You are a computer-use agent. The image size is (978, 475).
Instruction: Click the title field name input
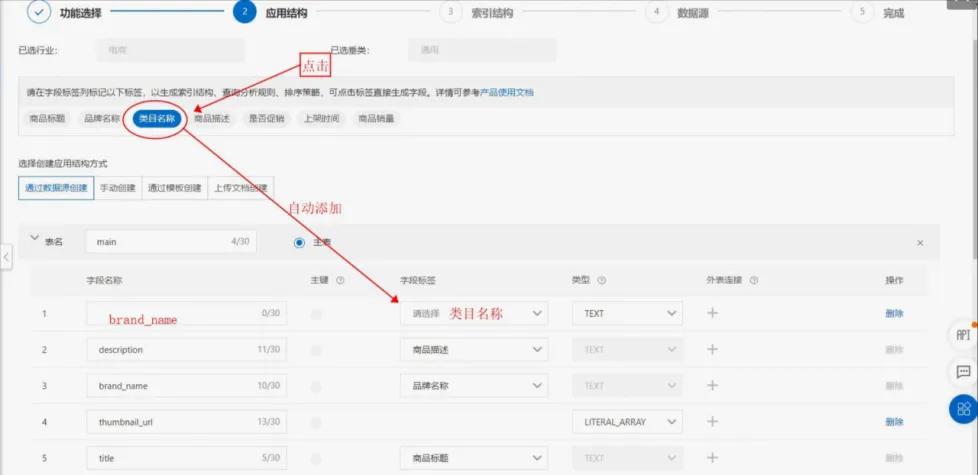point(186,458)
